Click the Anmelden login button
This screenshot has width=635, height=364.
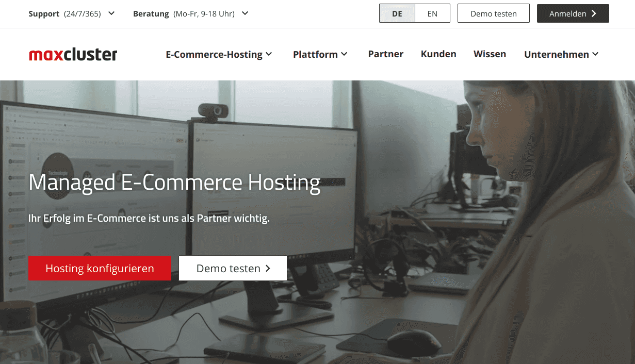point(573,14)
